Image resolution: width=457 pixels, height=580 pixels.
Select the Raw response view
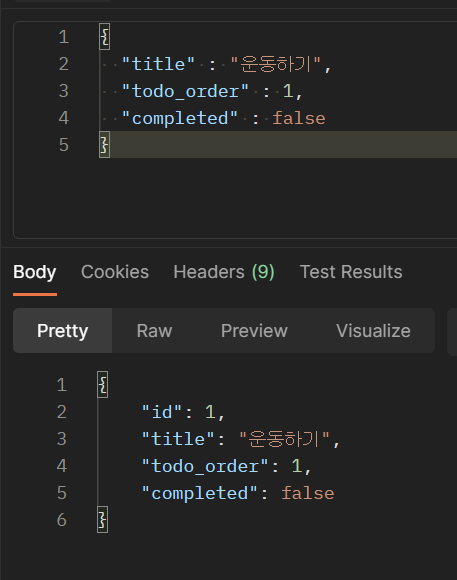(154, 331)
